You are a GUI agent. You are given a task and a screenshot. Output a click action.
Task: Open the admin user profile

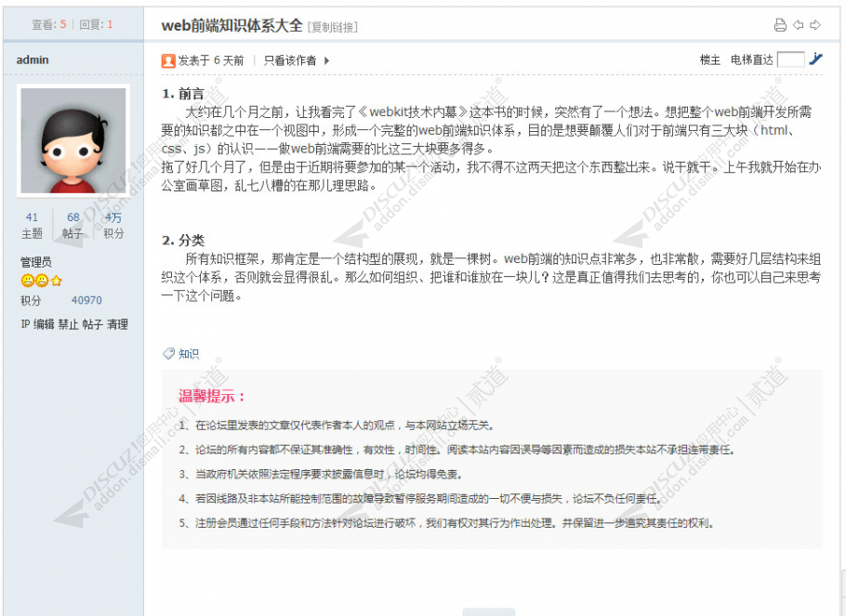coord(33,59)
